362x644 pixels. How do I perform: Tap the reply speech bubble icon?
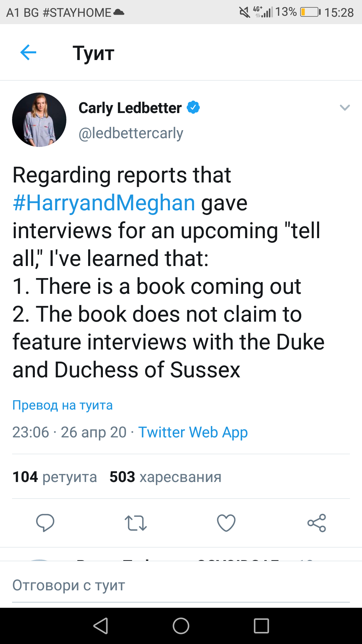(45, 523)
